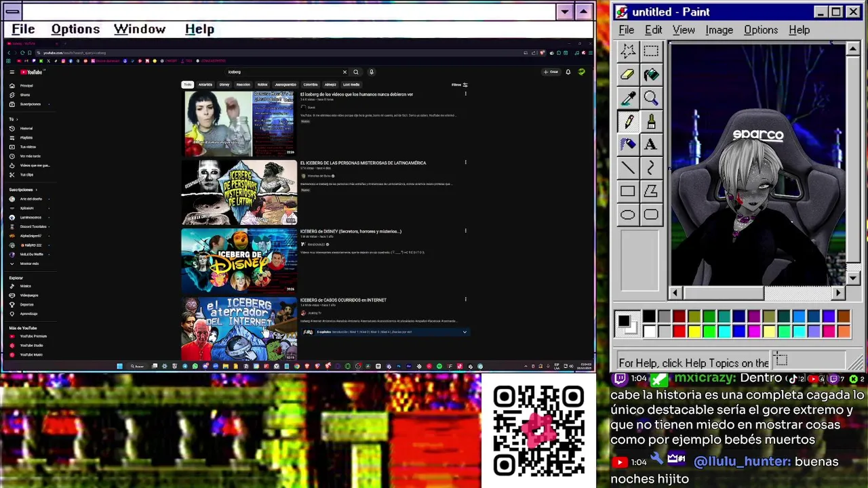Click the YouTube hamburger menu icon

pyautogui.click(x=12, y=72)
